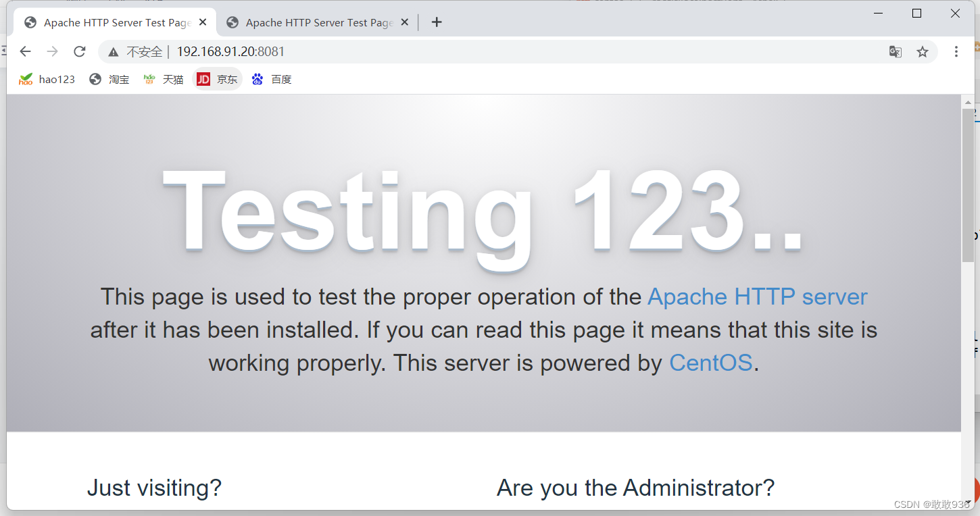Viewport: 980px width, 516px height.
Task: Open a new tab with the plus button
Action: click(437, 22)
